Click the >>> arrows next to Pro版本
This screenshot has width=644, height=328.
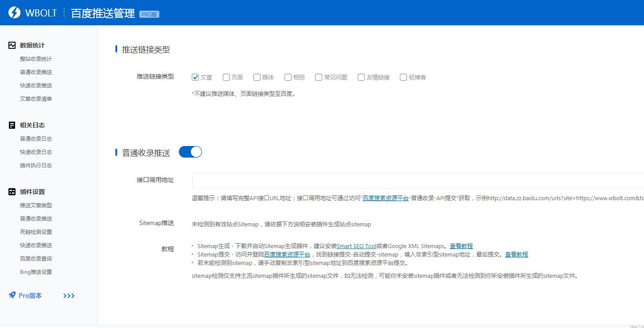[68, 295]
